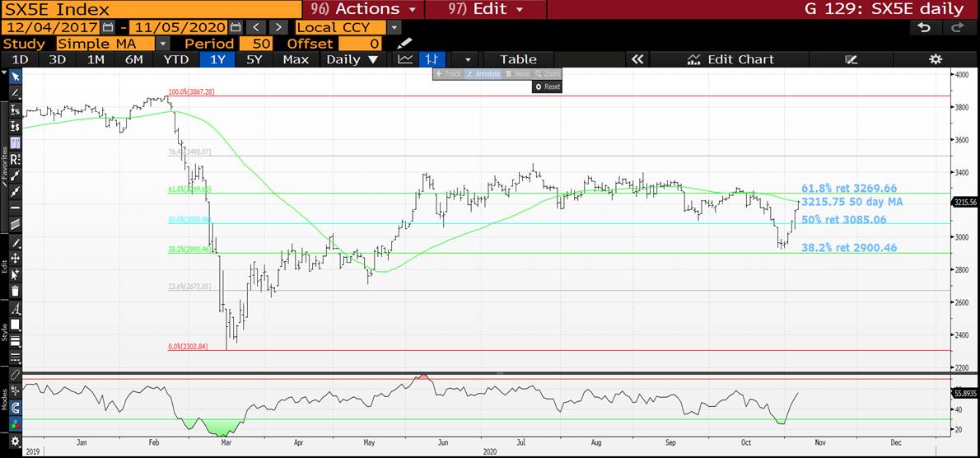
Task: Click the double-left-arrow collapse icon
Action: coord(636,59)
